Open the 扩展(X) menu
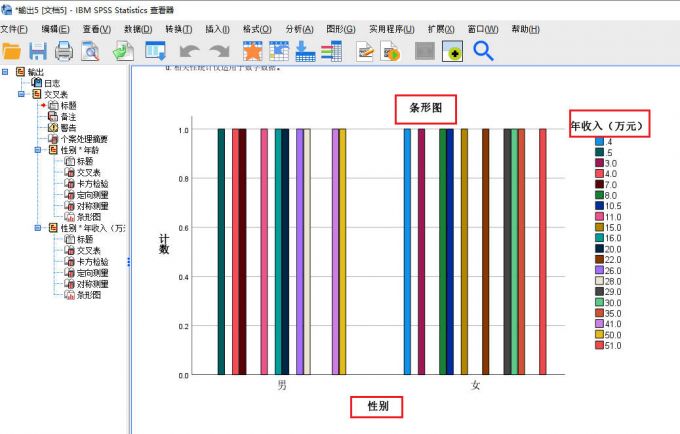This screenshot has width=680, height=434. click(441, 29)
